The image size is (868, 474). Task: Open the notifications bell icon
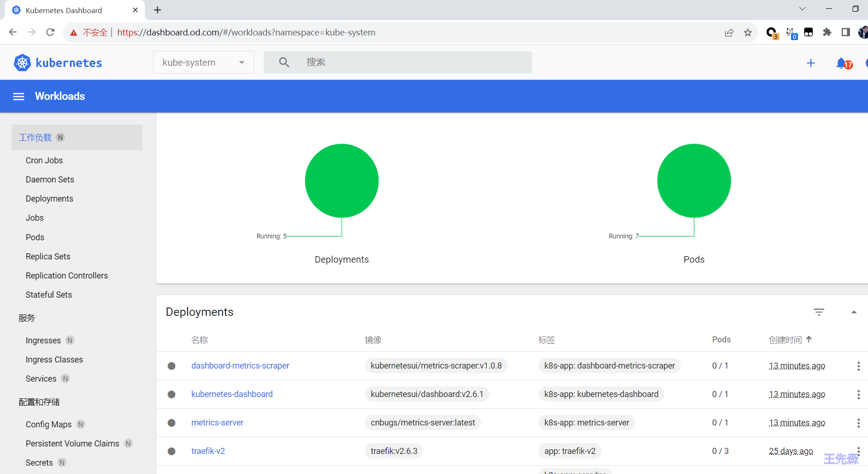(x=842, y=63)
